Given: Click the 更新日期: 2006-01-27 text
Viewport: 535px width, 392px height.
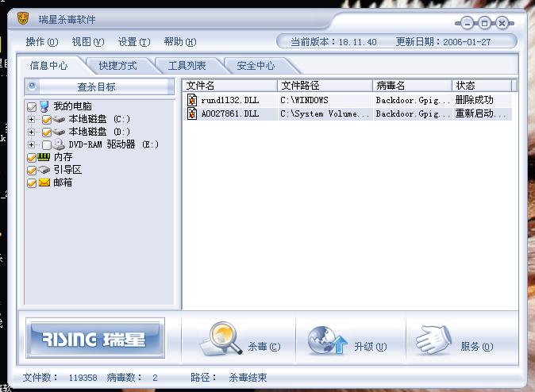Looking at the screenshot, I should tap(443, 42).
